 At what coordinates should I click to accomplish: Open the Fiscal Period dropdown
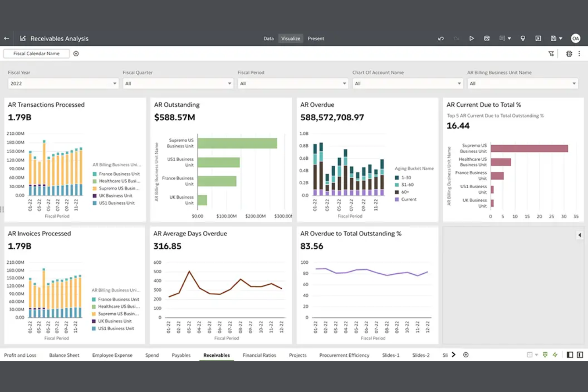coord(293,83)
